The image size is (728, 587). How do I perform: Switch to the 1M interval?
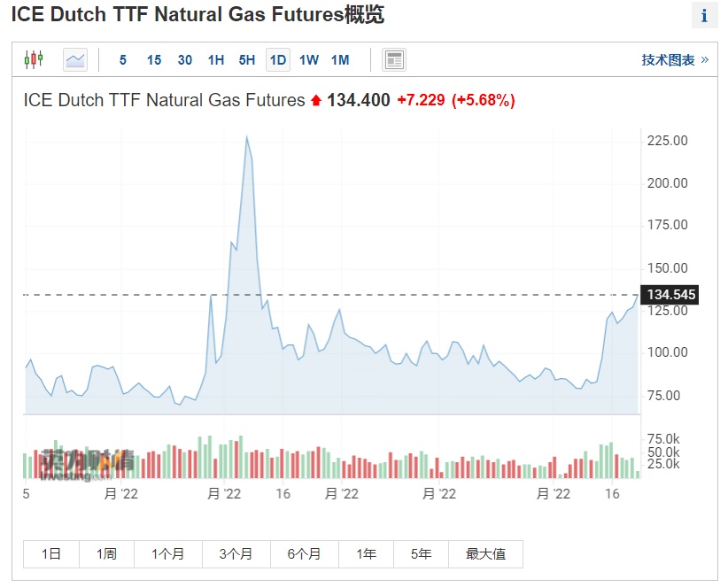(x=340, y=60)
